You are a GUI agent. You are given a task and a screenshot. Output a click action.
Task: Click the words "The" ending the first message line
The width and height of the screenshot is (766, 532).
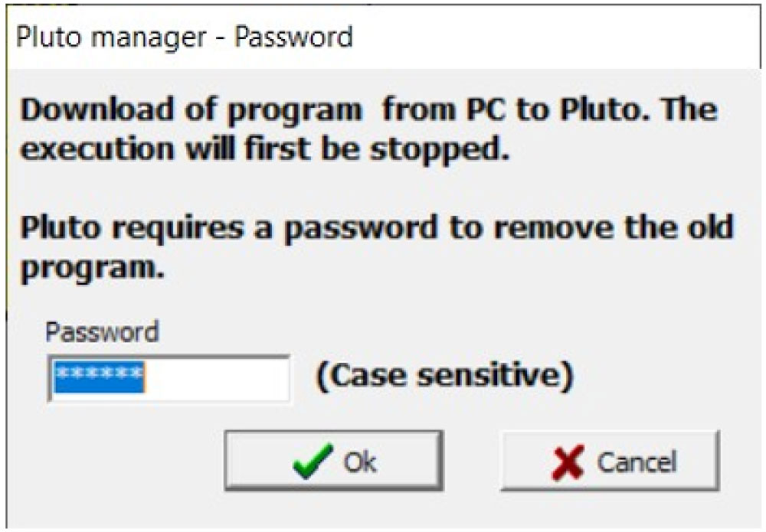pyautogui.click(x=688, y=110)
